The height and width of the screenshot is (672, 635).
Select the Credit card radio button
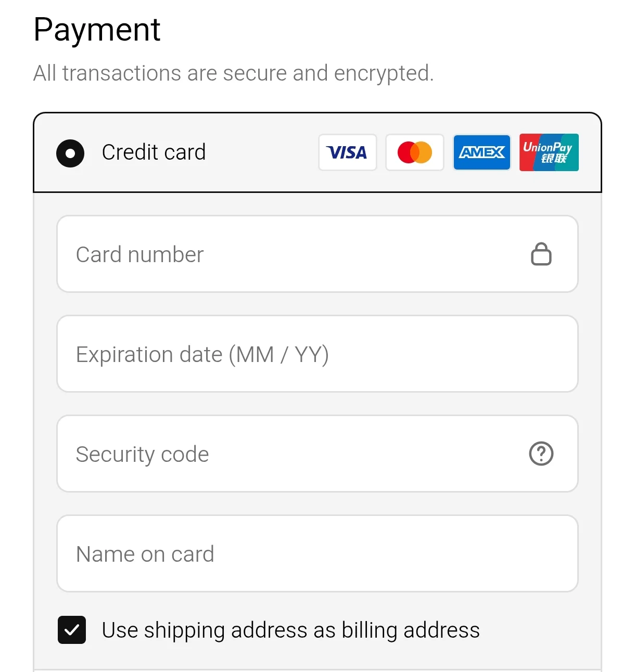(x=70, y=153)
